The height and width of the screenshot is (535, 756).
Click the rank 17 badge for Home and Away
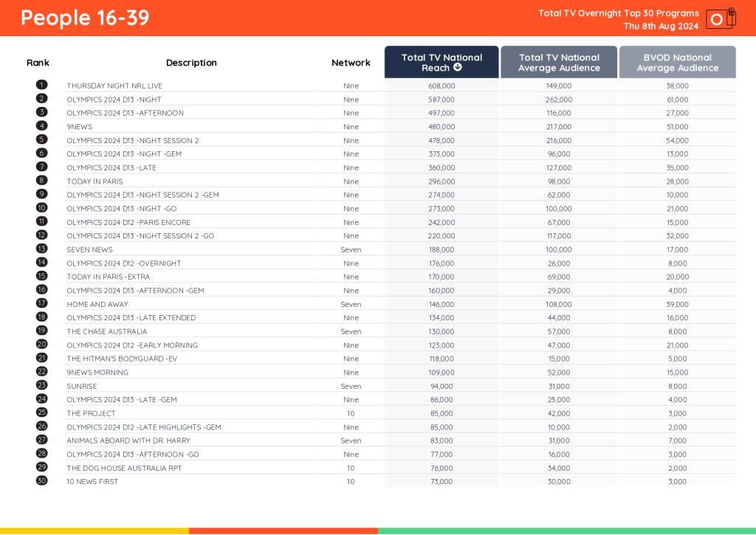tap(42, 304)
